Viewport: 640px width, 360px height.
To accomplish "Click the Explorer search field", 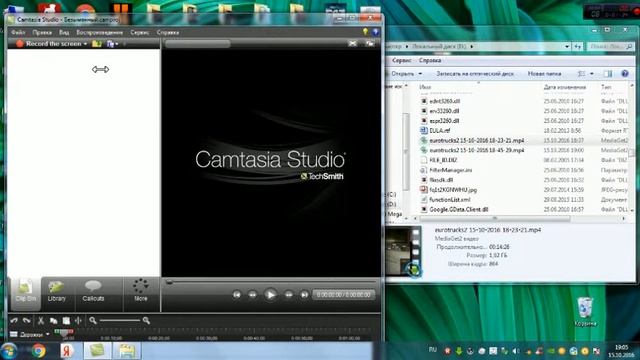I will 610,47.
